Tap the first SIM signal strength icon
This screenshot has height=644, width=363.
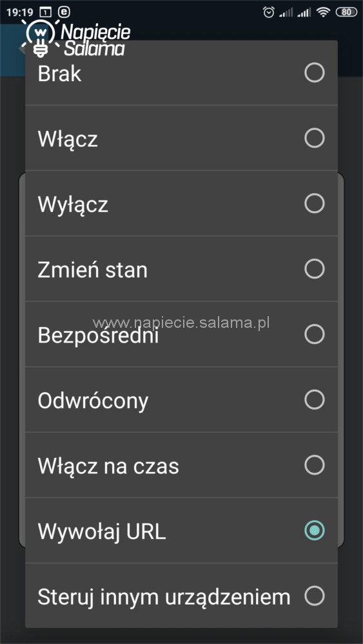286,13
